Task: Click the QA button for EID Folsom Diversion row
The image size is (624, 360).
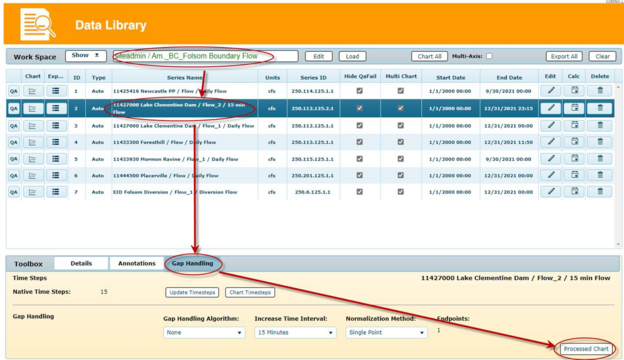Action: click(x=14, y=192)
